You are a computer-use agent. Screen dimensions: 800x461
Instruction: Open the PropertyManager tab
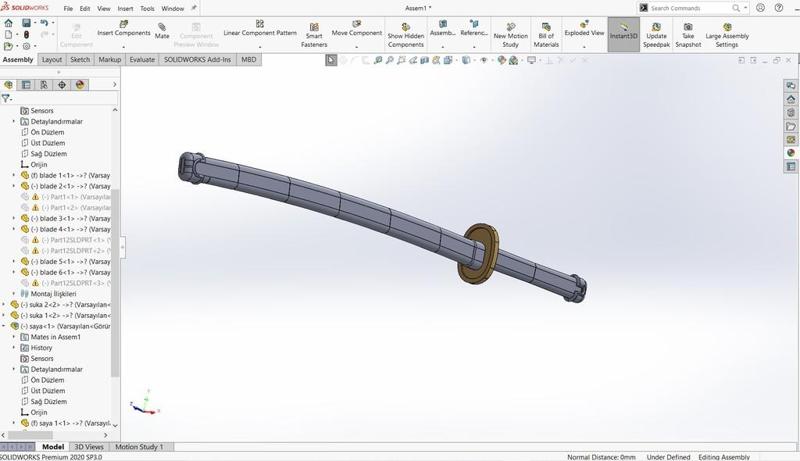click(26, 85)
